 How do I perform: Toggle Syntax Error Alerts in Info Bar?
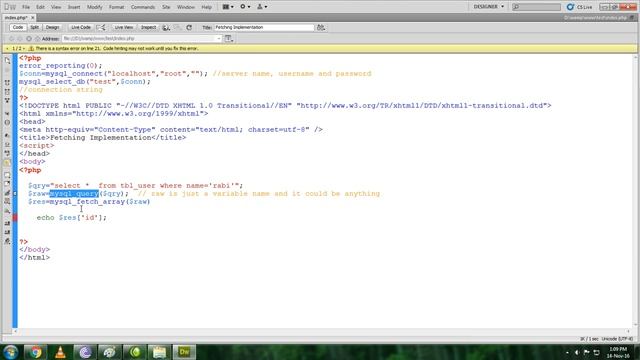click(x=7, y=162)
